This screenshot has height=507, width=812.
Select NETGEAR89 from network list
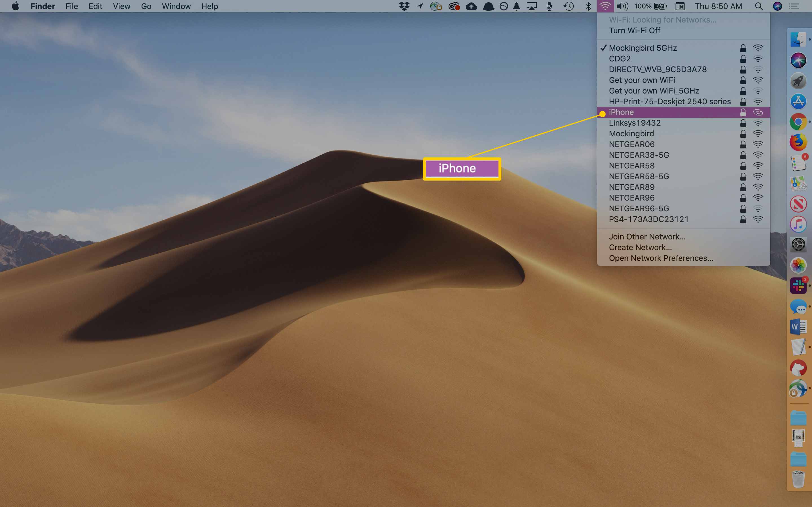click(x=632, y=187)
